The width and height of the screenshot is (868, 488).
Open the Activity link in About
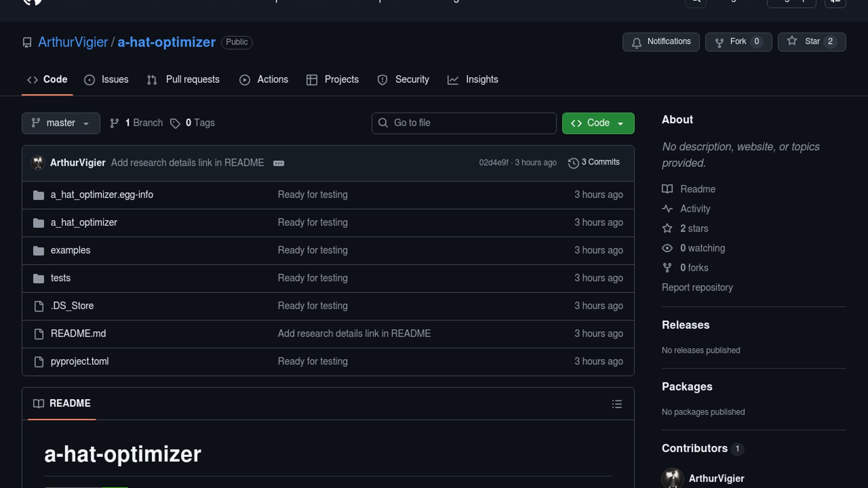[x=695, y=209]
